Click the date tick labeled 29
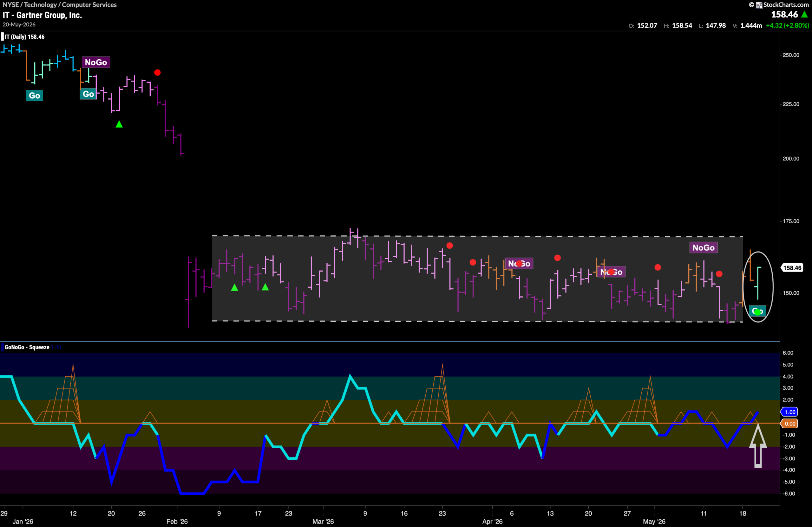Image resolution: width=812 pixels, height=527 pixels. point(4,514)
